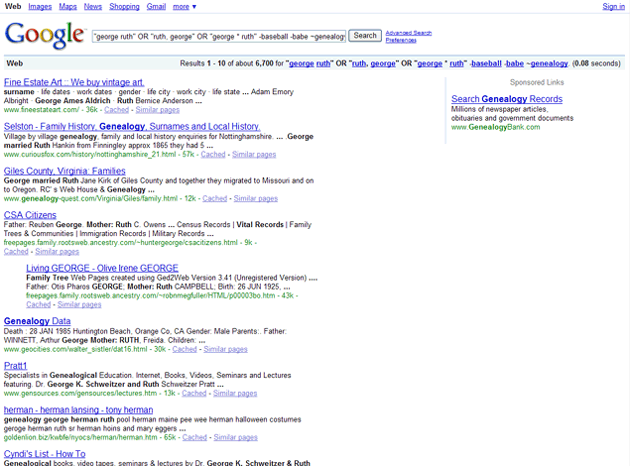
Task: Open the Preferences link
Action: (401, 40)
